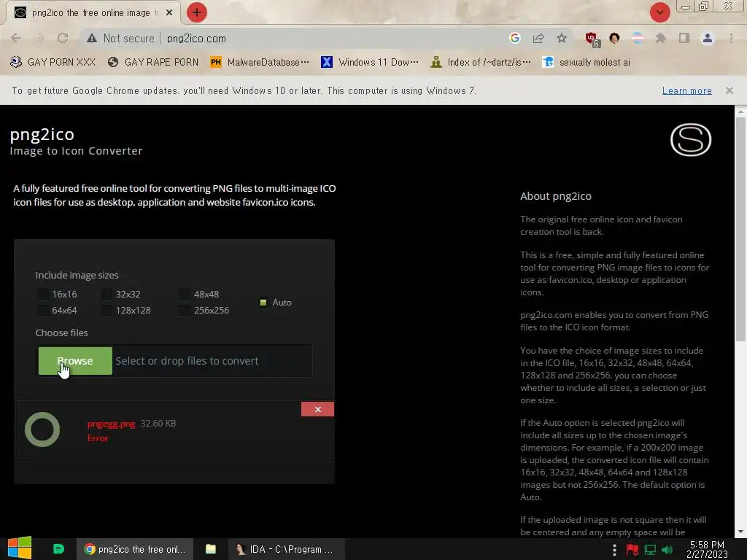
Task: Click the network tray icon
Action: 650,550
